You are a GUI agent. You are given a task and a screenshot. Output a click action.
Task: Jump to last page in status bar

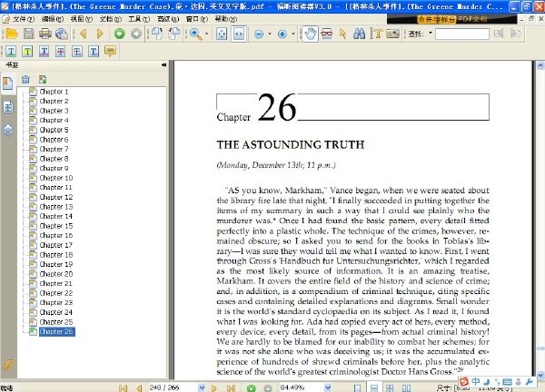pos(231,387)
